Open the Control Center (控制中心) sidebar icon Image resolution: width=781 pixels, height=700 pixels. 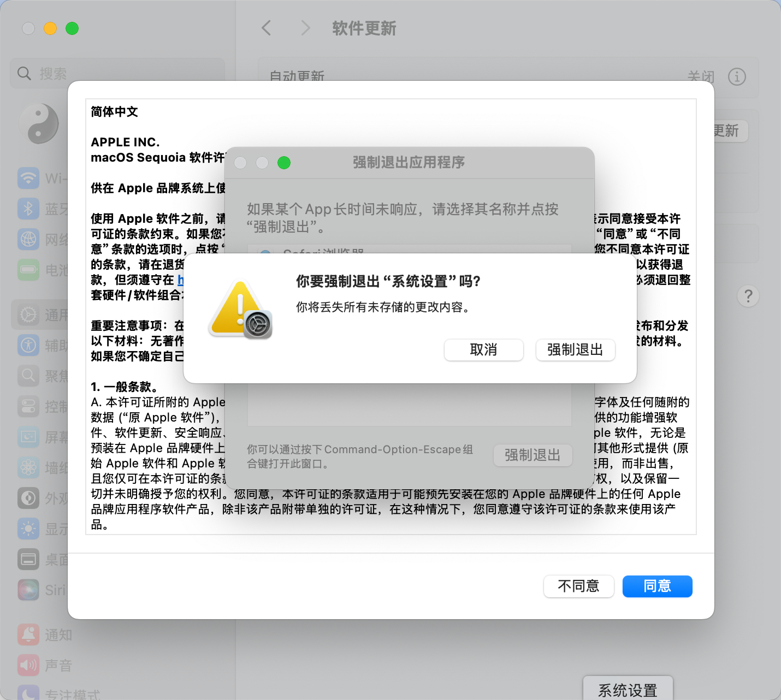point(28,406)
